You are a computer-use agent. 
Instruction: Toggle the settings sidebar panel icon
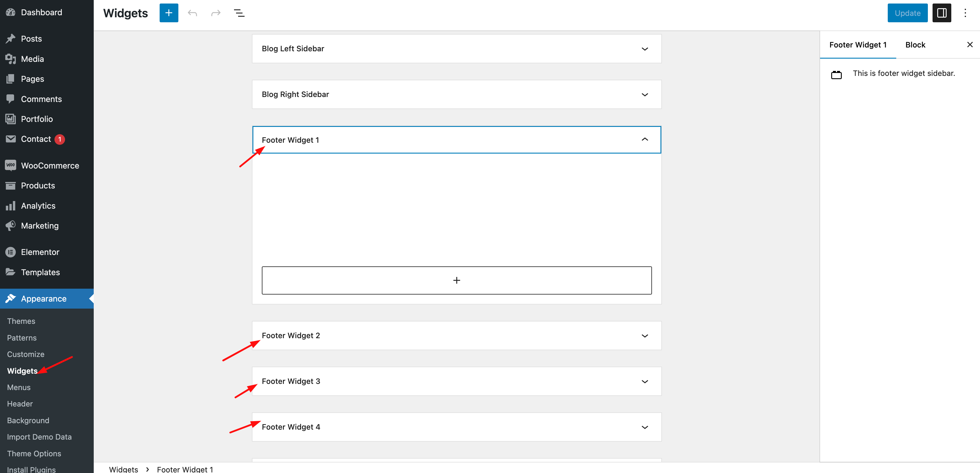(x=942, y=13)
